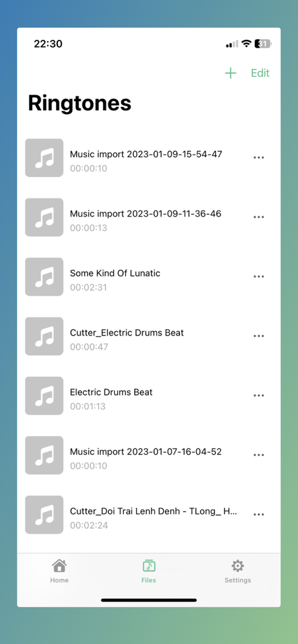
Task: Switch to the Settings tab
Action: [237, 571]
